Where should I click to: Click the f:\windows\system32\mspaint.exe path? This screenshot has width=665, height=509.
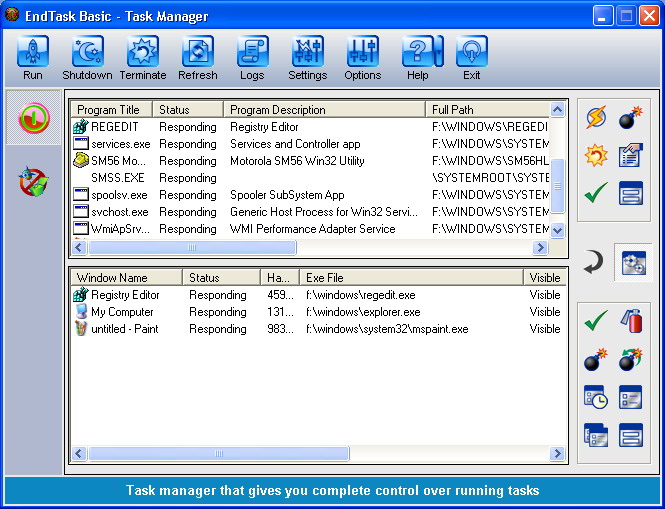(x=387, y=329)
